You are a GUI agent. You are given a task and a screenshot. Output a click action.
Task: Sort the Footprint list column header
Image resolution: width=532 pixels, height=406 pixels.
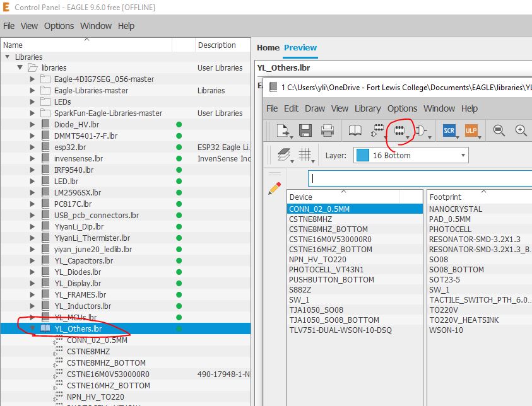pyautogui.click(x=479, y=197)
